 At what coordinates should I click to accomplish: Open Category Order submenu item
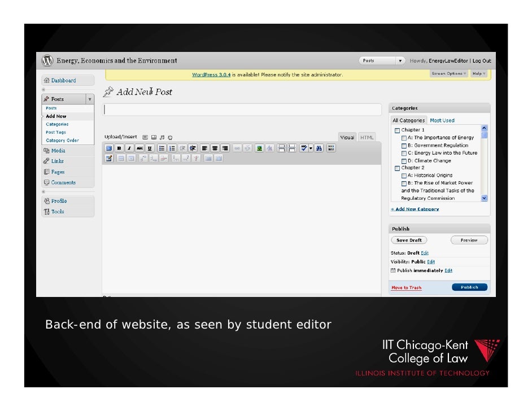[62, 141]
